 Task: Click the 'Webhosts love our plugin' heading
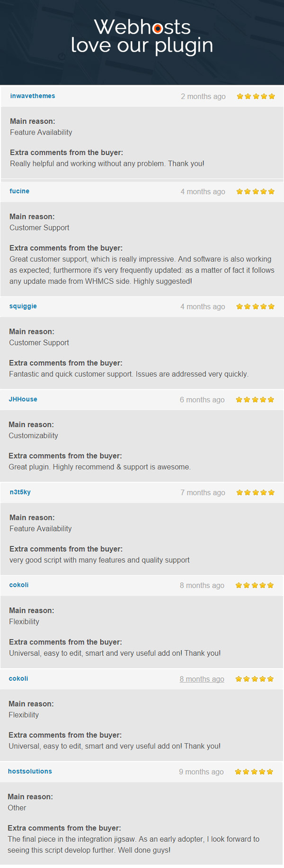pyautogui.click(x=142, y=36)
